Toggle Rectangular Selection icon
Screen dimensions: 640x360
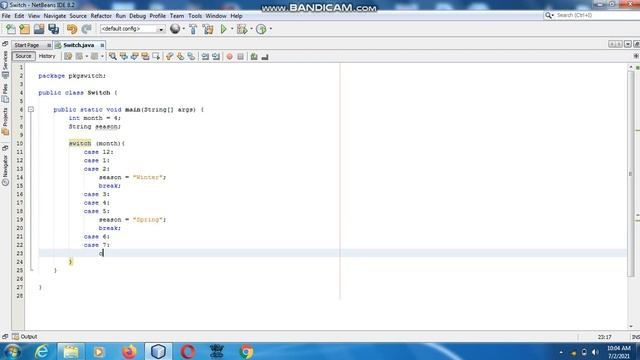[x=156, y=56]
